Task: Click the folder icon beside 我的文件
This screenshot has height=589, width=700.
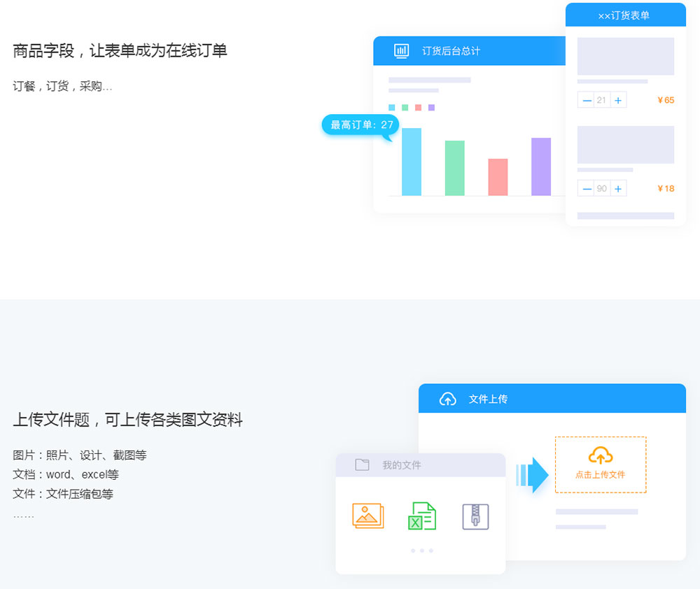Action: coord(362,465)
